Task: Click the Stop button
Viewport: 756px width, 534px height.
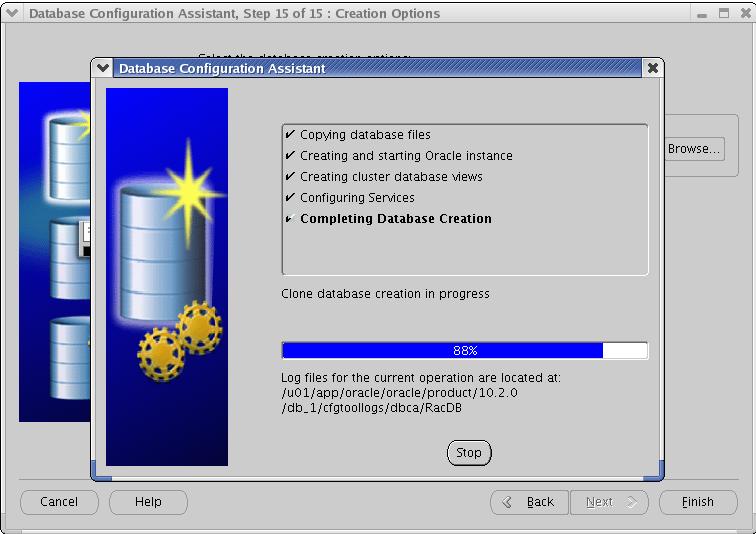Action: (468, 453)
